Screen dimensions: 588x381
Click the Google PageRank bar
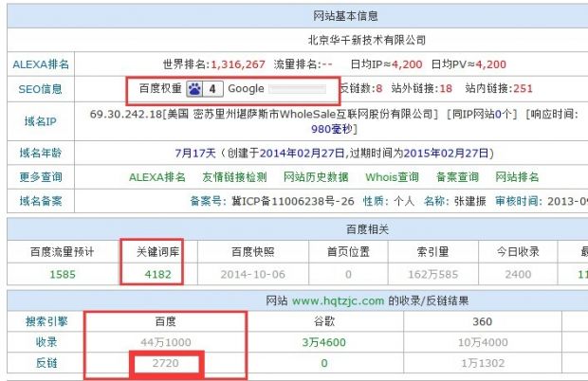click(298, 89)
